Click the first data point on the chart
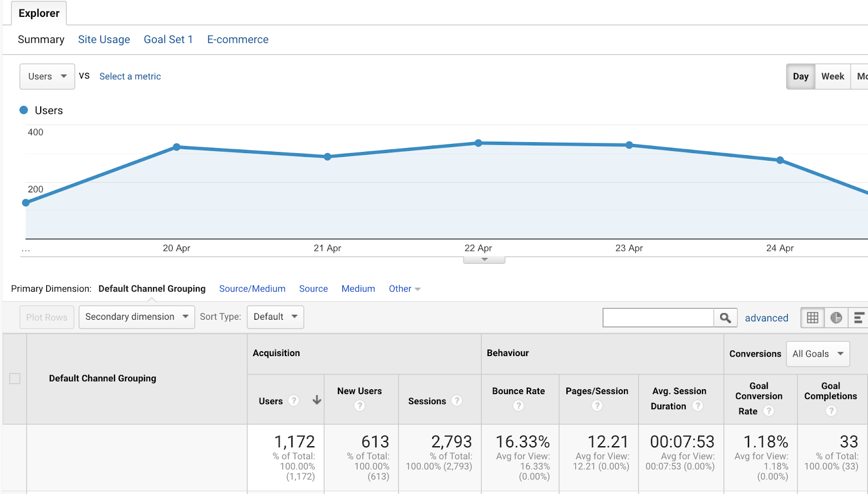Viewport: 868px width, 494px height. click(26, 202)
